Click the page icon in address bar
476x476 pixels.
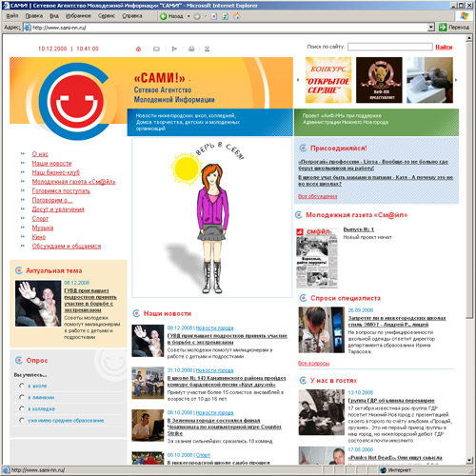(28, 28)
